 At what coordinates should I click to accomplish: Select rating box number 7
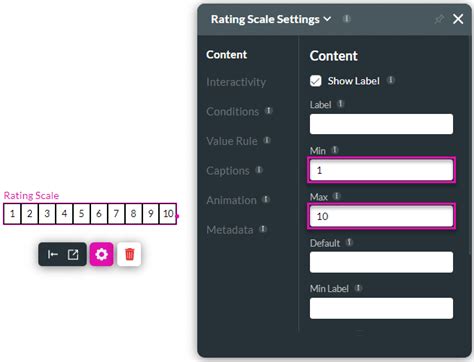116,213
